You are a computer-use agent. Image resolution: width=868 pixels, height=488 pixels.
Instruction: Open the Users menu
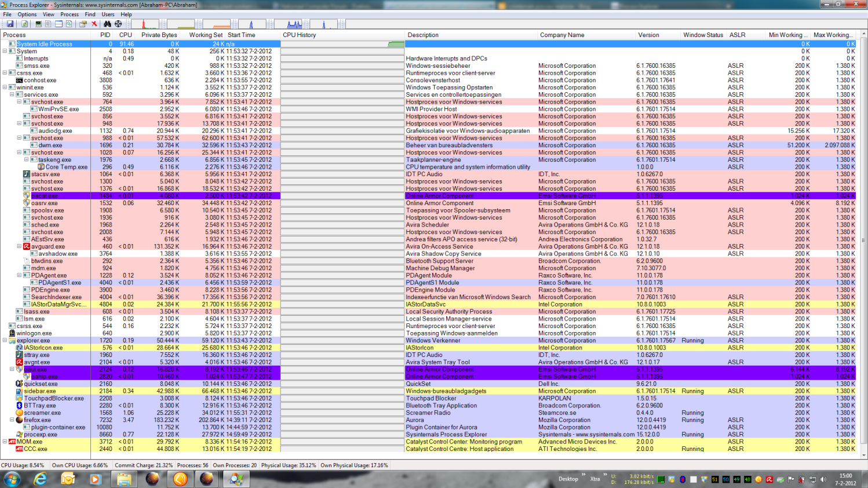(108, 14)
